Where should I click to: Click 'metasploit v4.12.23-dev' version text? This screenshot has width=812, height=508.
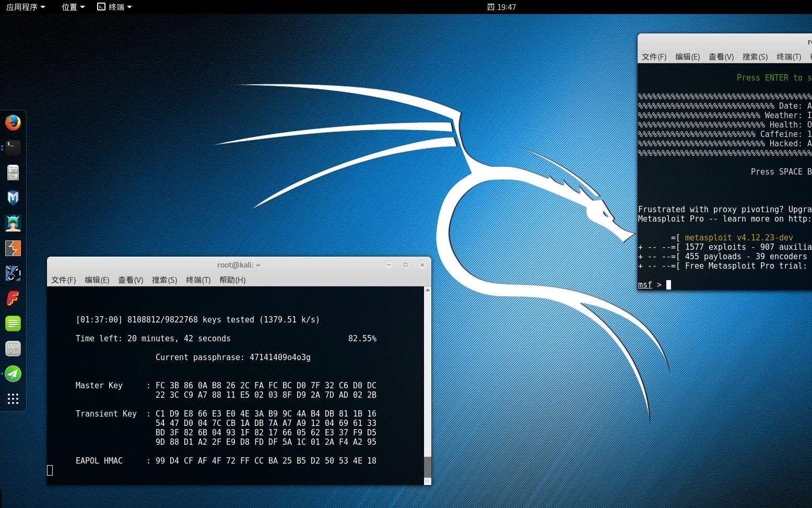tap(739, 238)
